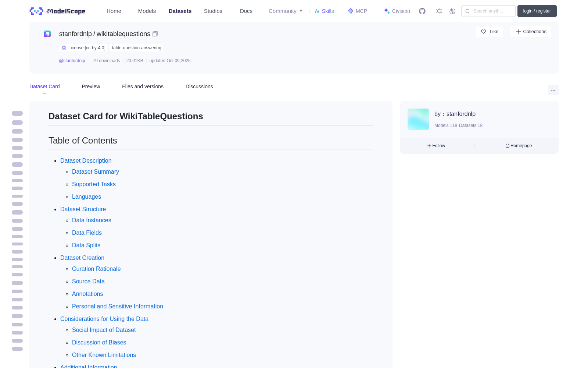Viewport: 588px width, 368px height.
Task: Jump to Supported Tasks section
Action: pos(94,184)
